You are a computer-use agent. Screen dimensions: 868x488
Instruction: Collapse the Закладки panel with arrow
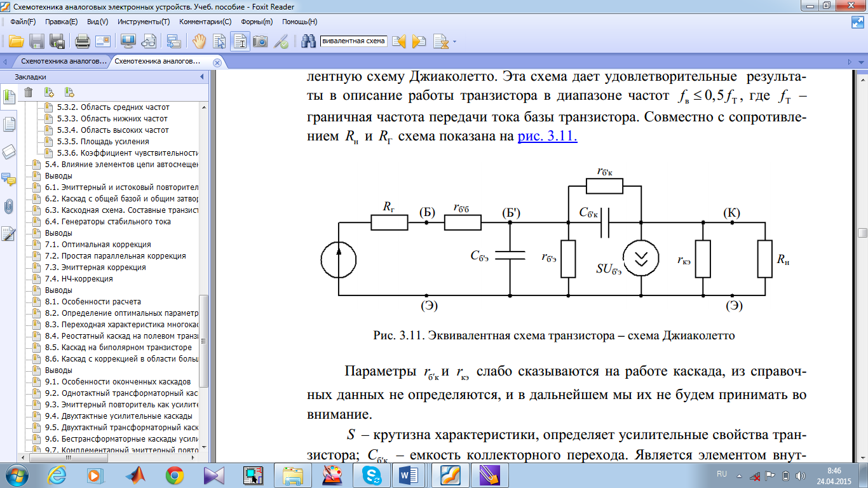click(x=202, y=77)
